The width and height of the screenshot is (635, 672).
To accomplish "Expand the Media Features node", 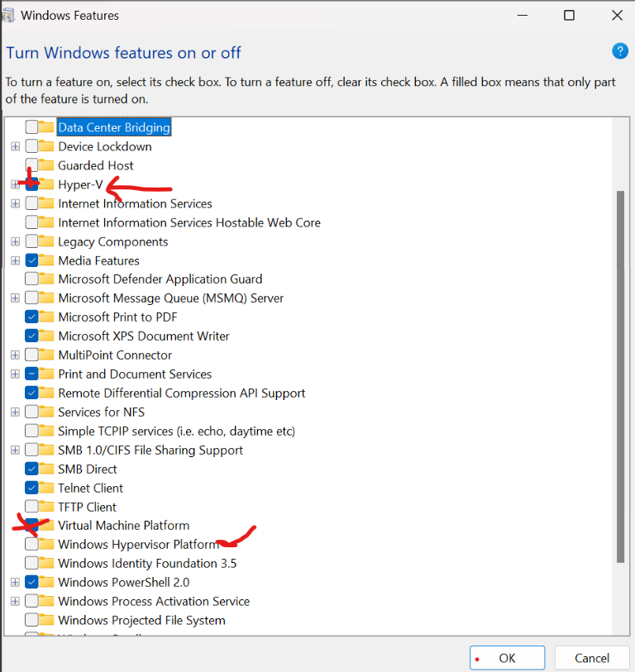I will pyautogui.click(x=15, y=260).
